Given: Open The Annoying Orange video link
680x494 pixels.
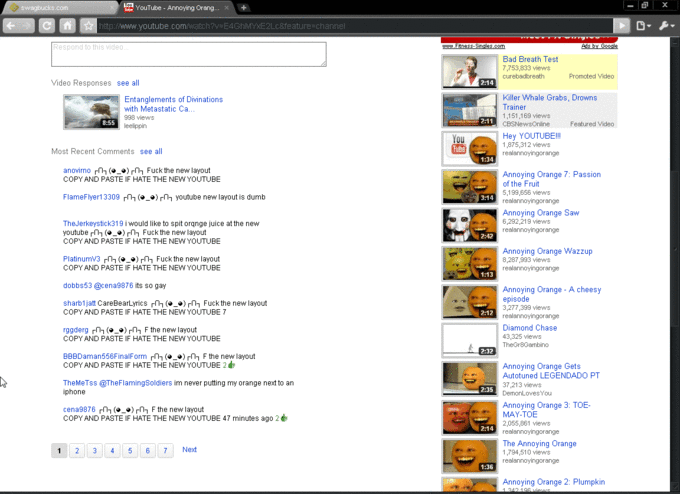Looking at the screenshot, I should click(x=539, y=444).
